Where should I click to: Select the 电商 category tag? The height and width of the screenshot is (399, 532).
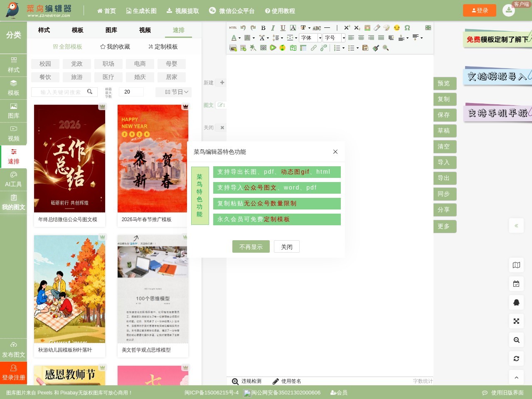pos(140,64)
